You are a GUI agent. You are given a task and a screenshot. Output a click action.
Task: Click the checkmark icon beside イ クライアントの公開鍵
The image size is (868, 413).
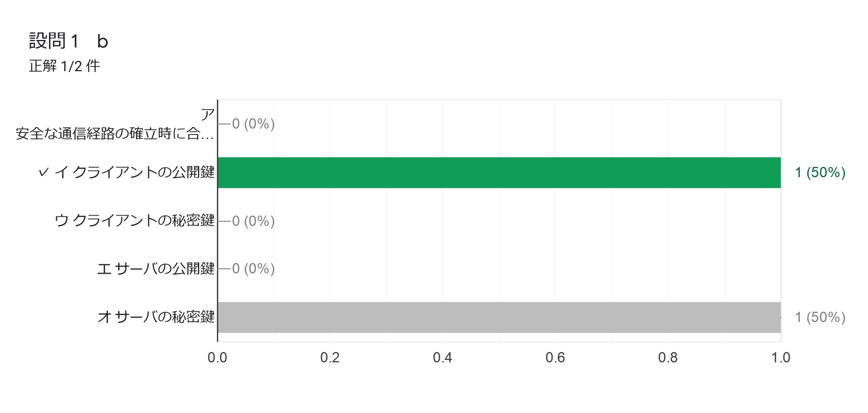click(43, 172)
